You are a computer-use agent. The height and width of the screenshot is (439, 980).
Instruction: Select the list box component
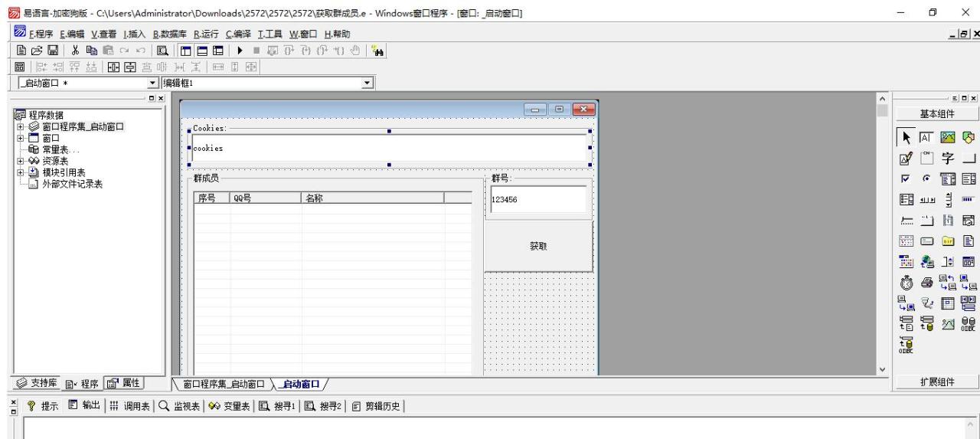click(968, 180)
